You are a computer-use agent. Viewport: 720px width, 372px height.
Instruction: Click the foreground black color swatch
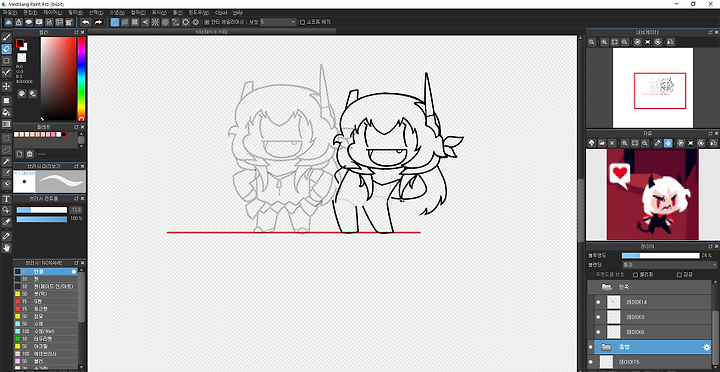(x=20, y=43)
